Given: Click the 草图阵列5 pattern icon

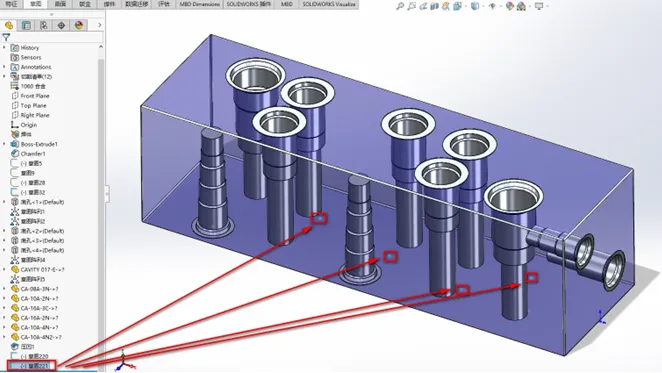Looking at the screenshot, I should 15,279.
